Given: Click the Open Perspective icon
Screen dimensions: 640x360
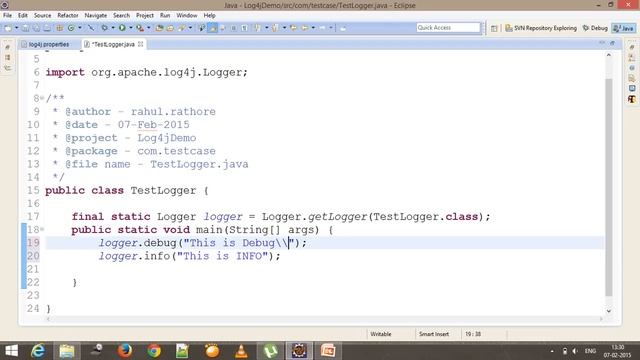Looking at the screenshot, I should tap(494, 28).
